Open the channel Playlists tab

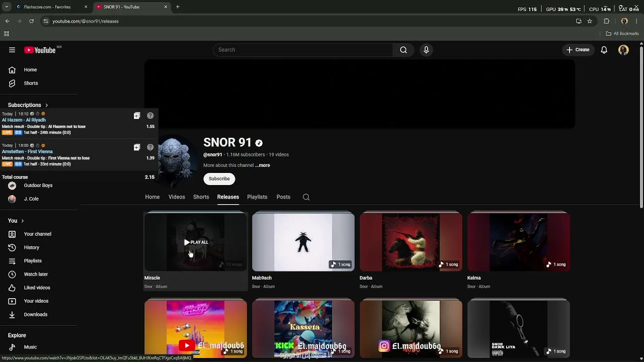tap(257, 197)
